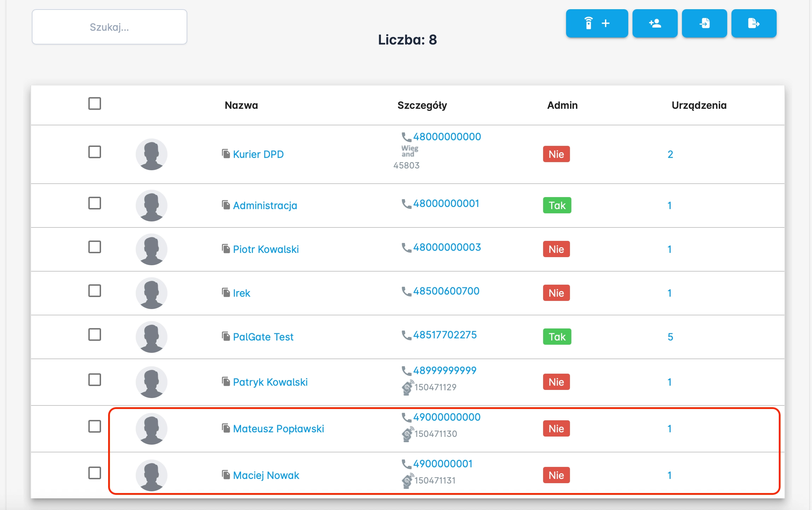Open the Patryk Kowalski user link
This screenshot has width=812, height=510.
pos(270,382)
